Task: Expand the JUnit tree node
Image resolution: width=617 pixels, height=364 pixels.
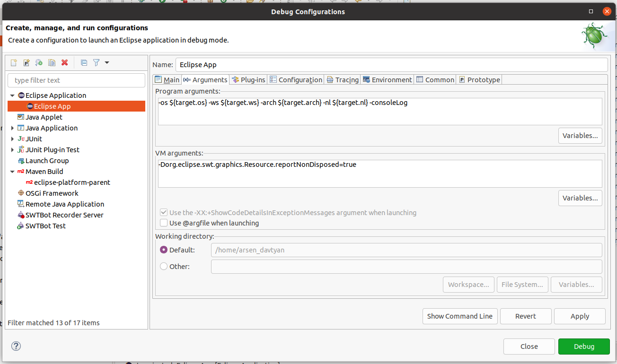Action: click(x=12, y=139)
